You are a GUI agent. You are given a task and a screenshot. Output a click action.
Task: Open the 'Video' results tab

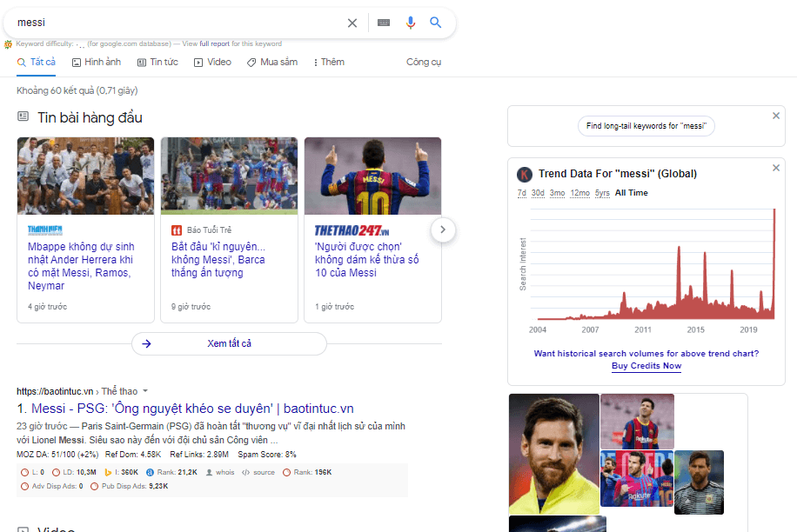pyautogui.click(x=212, y=62)
